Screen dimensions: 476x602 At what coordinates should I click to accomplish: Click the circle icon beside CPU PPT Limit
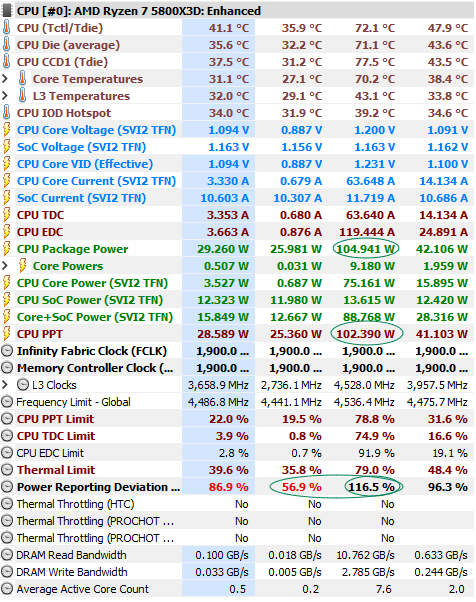7,418
